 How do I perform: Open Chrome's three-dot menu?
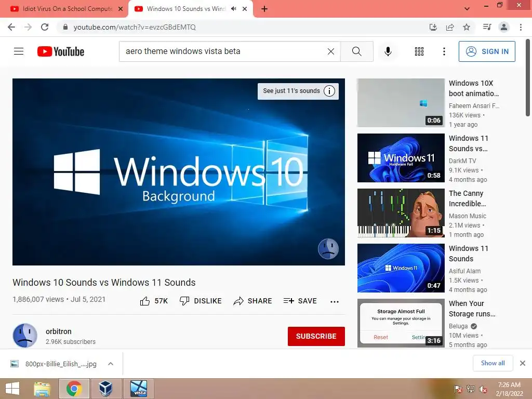(521, 27)
